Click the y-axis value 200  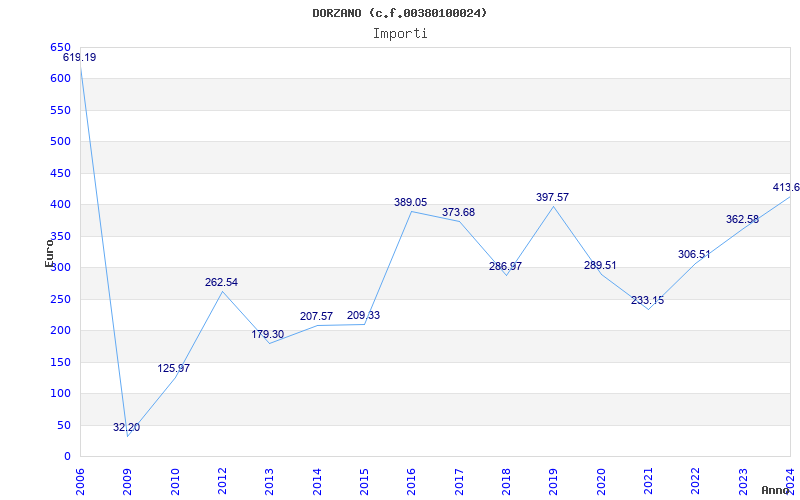click(60, 331)
